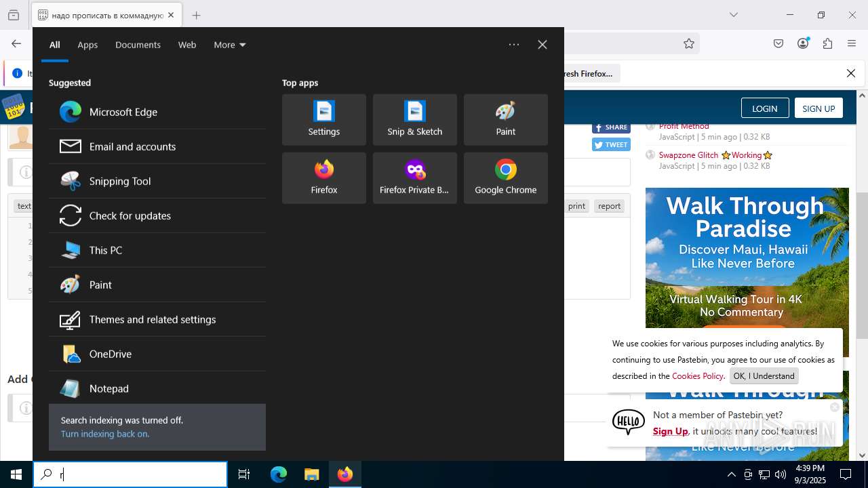Image resolution: width=868 pixels, height=488 pixels.
Task: Close the hello sign-up popup
Action: (x=835, y=407)
